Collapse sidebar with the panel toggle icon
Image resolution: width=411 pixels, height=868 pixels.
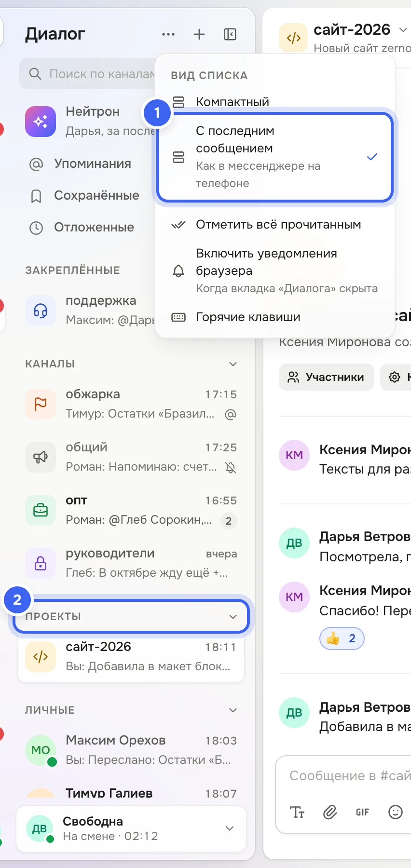coord(230,34)
